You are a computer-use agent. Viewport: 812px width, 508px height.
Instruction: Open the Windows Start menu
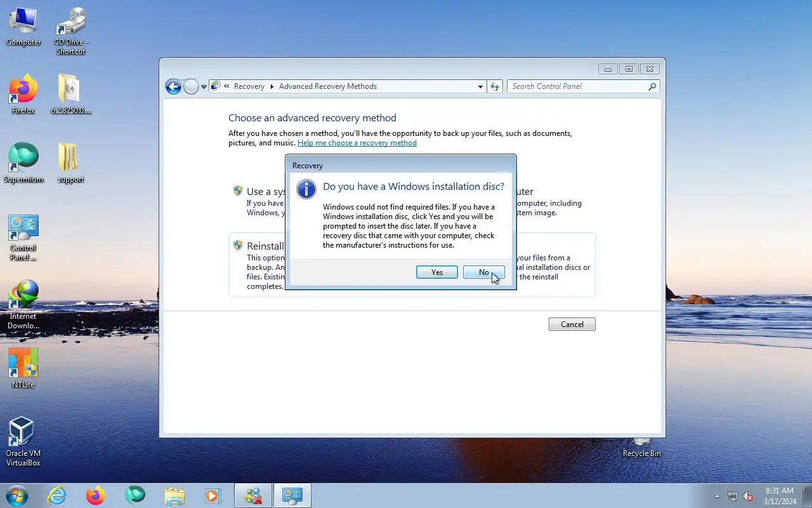(x=17, y=495)
